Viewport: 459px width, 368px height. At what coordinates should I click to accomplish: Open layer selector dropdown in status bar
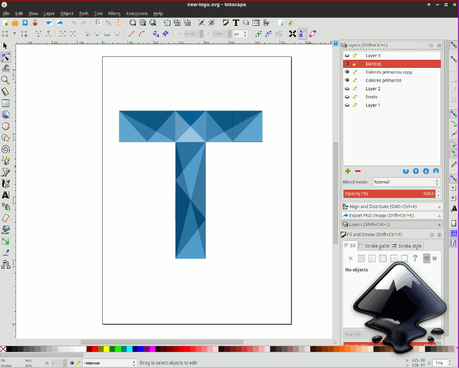(109, 363)
